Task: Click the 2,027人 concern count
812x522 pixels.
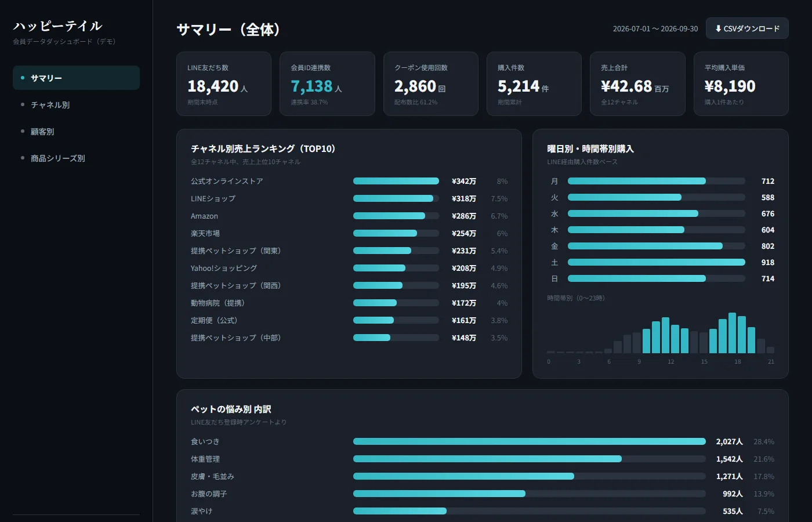Action: coord(729,441)
